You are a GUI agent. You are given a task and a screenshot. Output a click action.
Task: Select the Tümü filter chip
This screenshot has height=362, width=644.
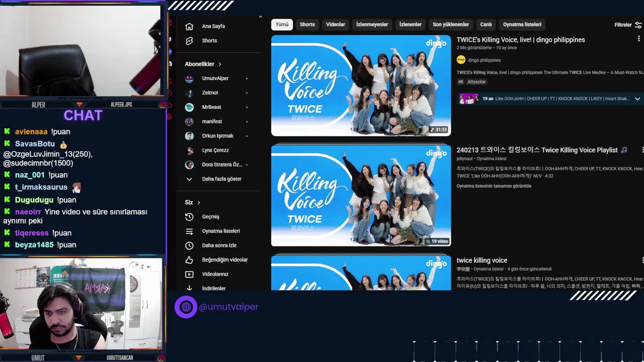[x=282, y=25]
